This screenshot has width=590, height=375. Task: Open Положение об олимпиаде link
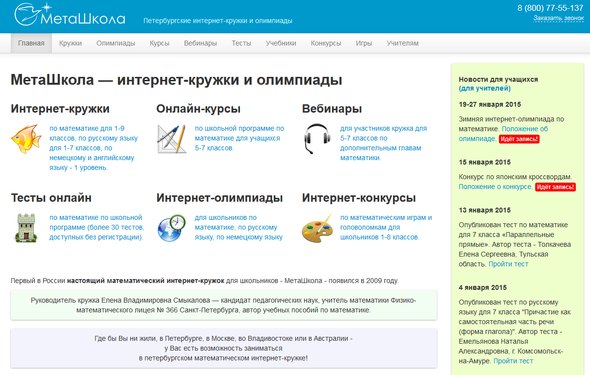click(x=503, y=134)
